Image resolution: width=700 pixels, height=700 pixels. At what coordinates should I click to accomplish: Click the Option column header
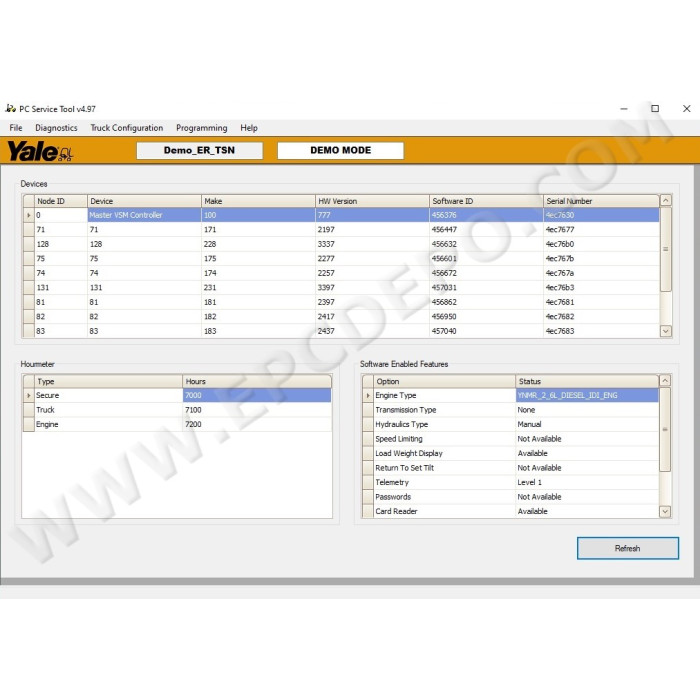click(444, 381)
